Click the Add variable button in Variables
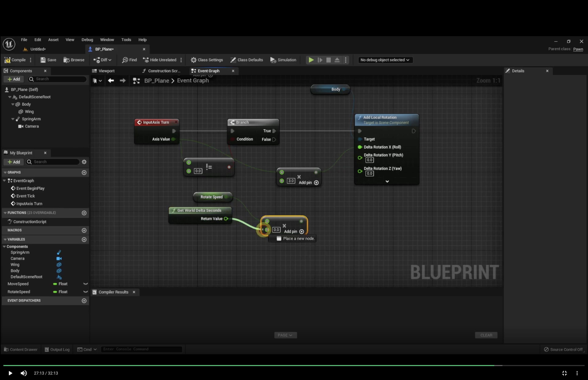Screen dimensions: 588x380 point(84,239)
